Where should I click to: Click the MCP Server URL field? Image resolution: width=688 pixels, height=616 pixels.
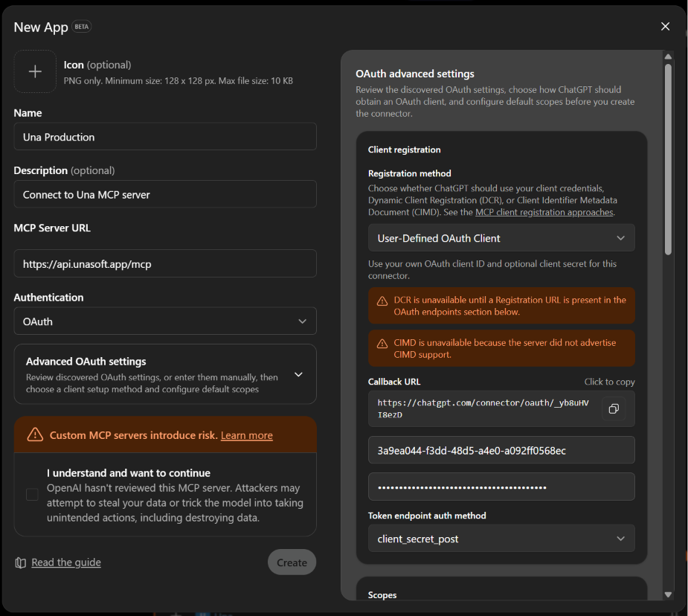[165, 263]
